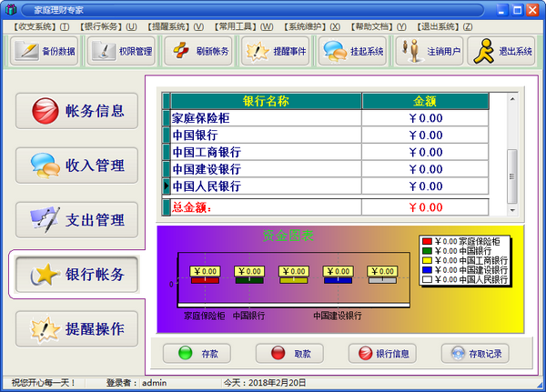Switch to 收入管理 income management
546x392 pixels.
76,166
